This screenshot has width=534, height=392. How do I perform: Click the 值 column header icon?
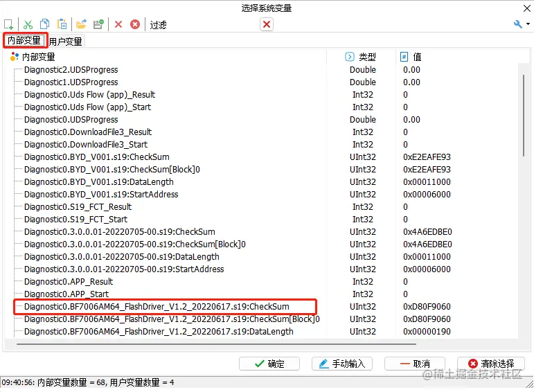click(404, 57)
